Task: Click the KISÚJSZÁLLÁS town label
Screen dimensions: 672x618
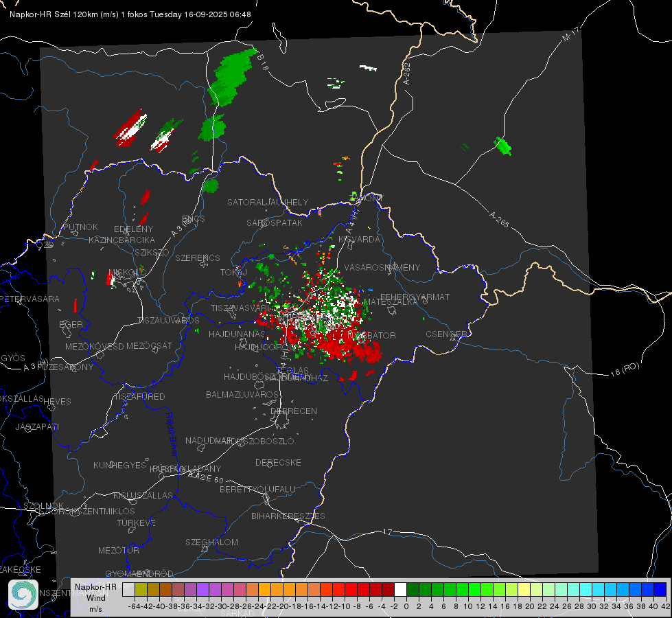Action: (143, 495)
